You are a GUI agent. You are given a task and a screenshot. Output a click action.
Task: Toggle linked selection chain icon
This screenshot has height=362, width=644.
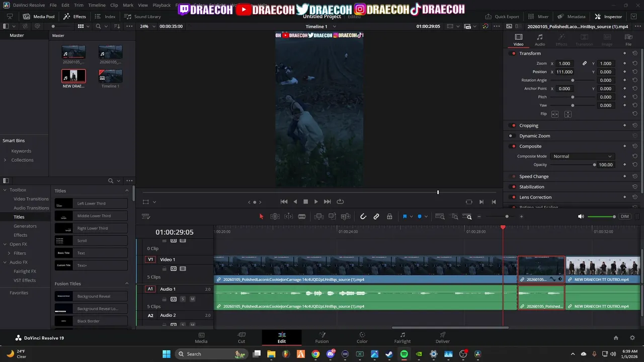pos(376,217)
